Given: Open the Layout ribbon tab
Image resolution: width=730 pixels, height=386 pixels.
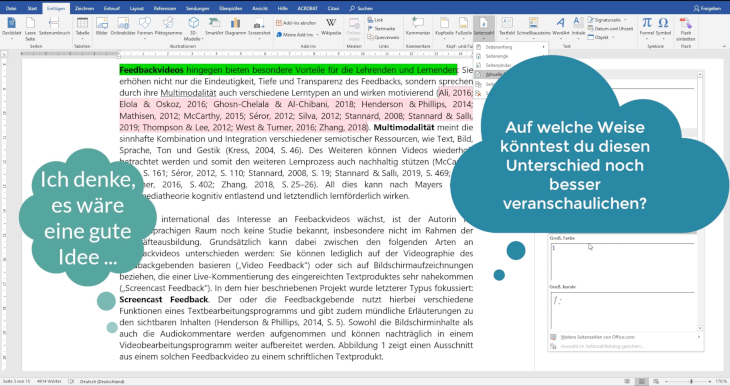Looking at the screenshot, I should [136, 8].
